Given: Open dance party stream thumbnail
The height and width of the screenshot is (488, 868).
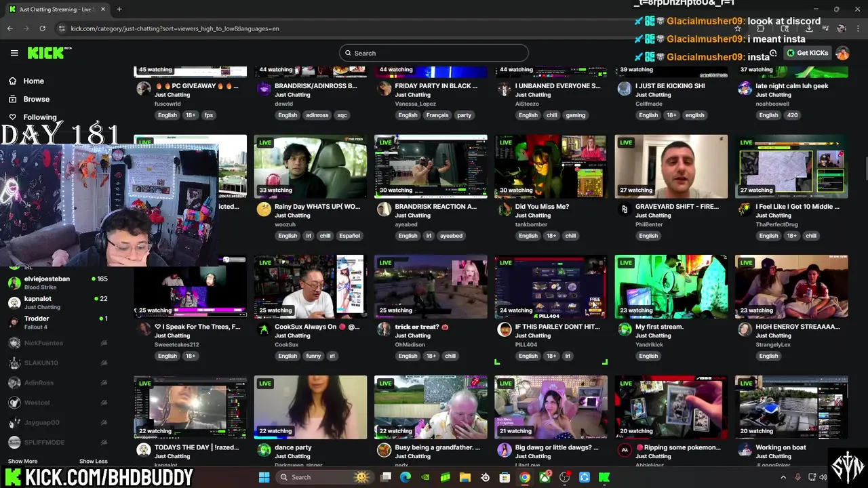Looking at the screenshot, I should (x=311, y=407).
